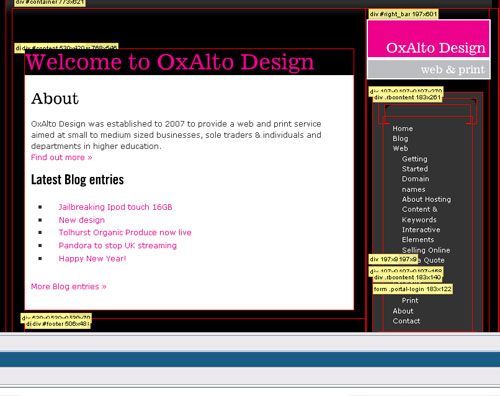The image size is (500, 396).
Task: Click the 'About' heading
Action: [x=55, y=99]
